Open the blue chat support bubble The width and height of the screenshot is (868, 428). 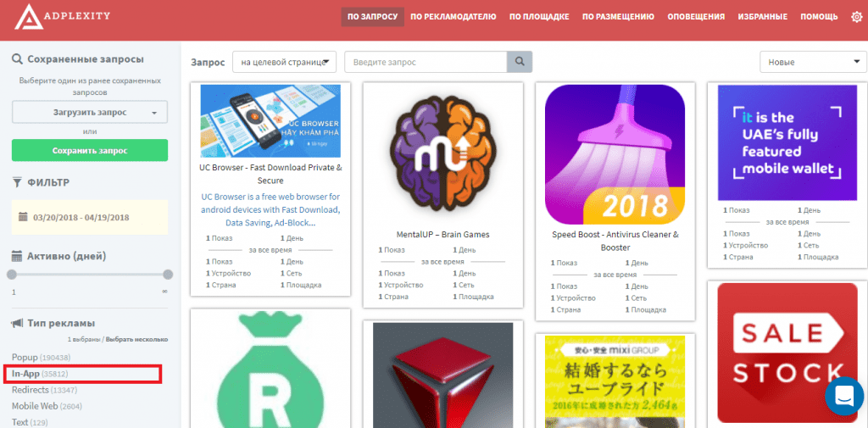(x=844, y=395)
